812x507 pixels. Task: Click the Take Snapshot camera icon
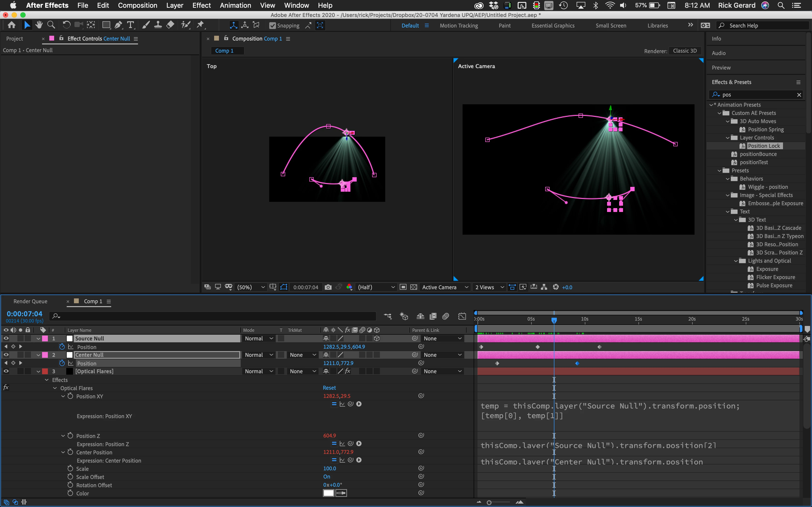point(328,287)
